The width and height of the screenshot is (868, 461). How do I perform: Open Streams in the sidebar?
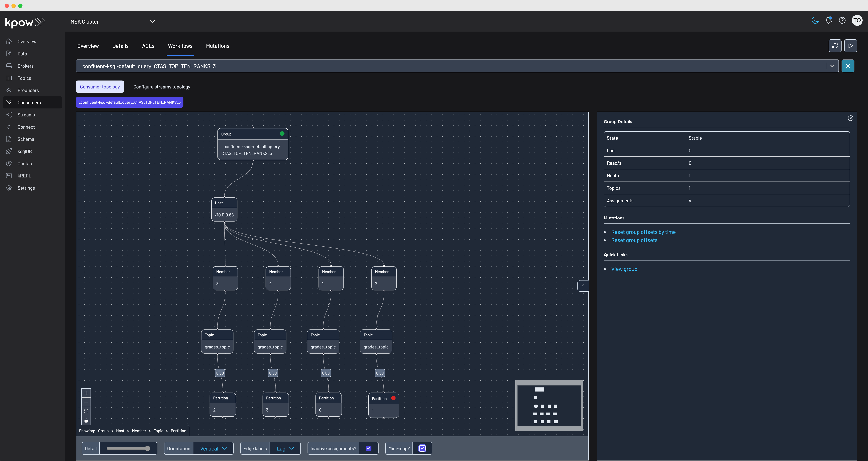(x=32, y=115)
